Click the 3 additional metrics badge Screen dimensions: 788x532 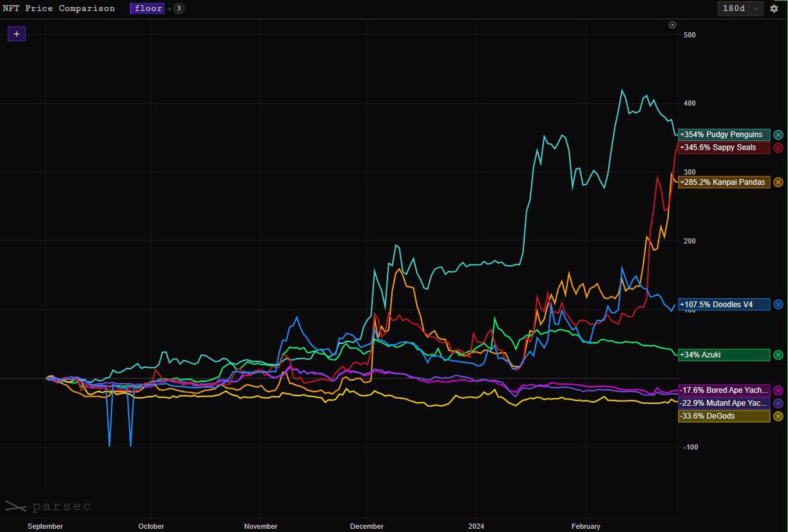click(x=179, y=9)
